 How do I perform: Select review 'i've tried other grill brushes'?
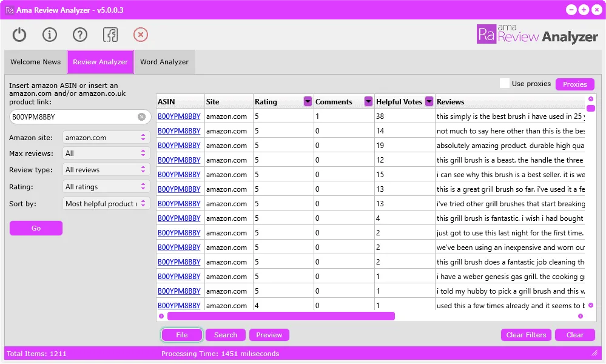coord(510,204)
